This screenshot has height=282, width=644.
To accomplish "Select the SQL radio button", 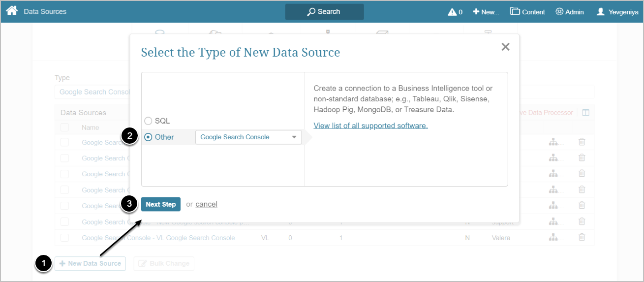I will point(148,121).
